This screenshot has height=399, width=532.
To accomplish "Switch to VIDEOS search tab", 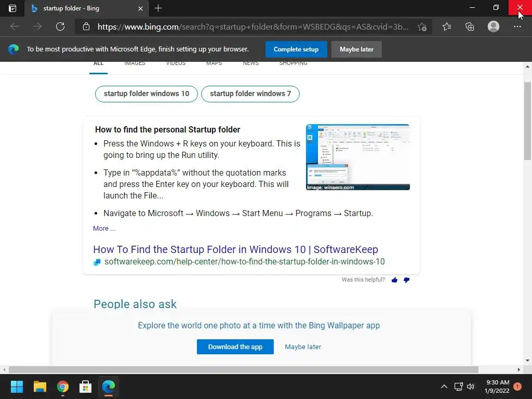I will [x=176, y=63].
